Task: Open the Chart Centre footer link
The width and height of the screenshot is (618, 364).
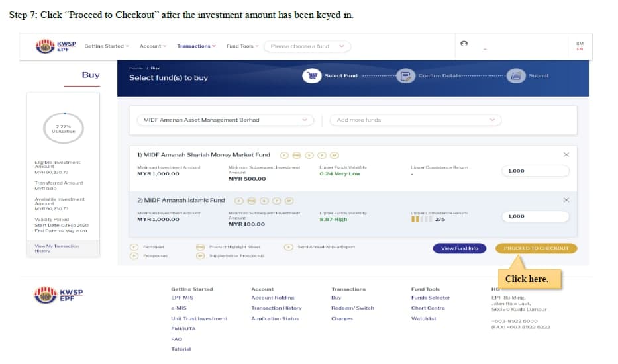Action: (x=428, y=308)
